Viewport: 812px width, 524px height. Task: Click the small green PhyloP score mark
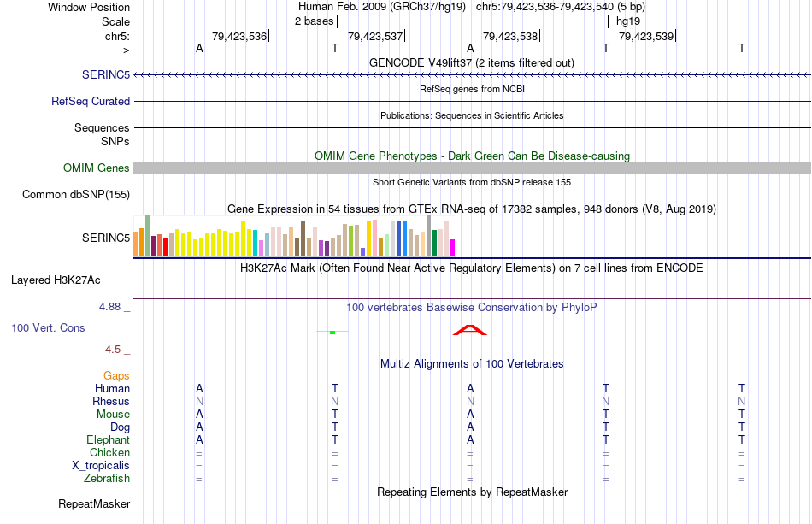tap(332, 332)
